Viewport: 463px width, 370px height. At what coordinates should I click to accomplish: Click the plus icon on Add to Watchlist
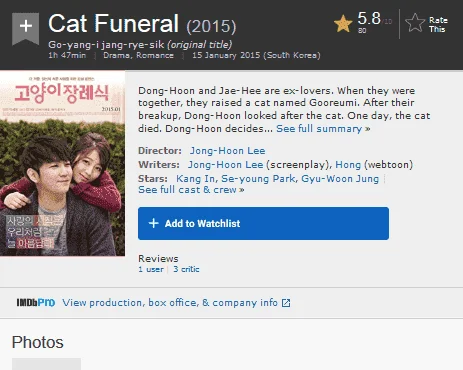coord(153,223)
